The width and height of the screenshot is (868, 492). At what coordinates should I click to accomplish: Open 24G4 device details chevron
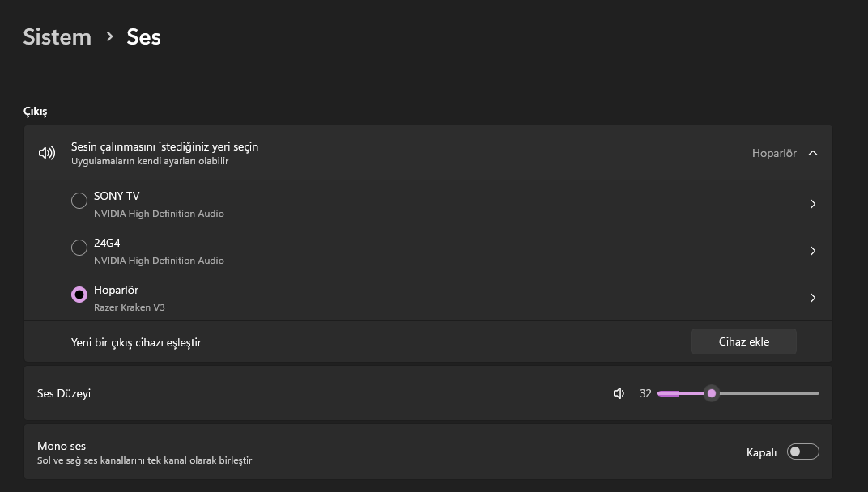(x=812, y=251)
